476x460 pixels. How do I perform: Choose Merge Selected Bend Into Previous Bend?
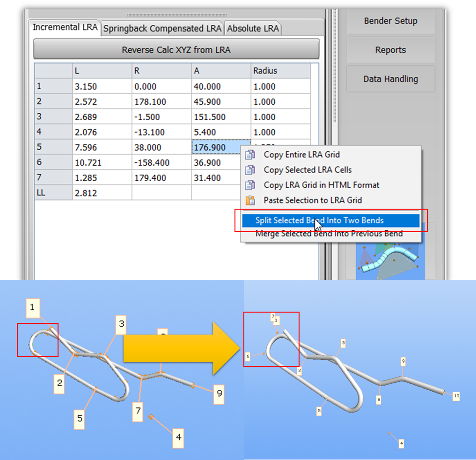(329, 234)
